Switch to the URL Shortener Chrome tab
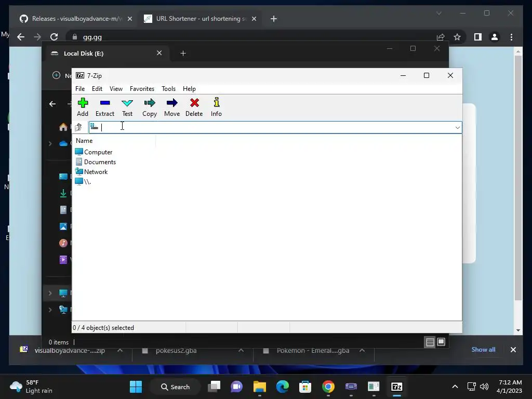This screenshot has width=532, height=399. pos(200,19)
